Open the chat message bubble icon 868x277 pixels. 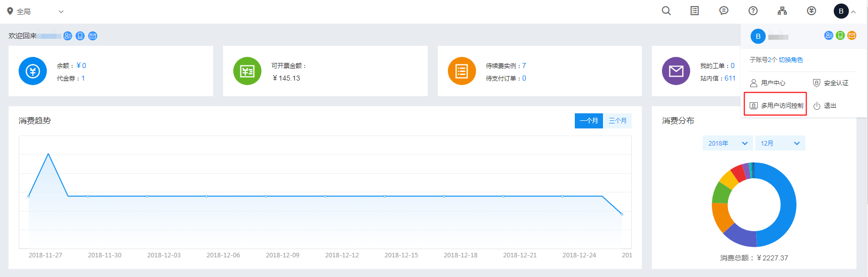point(724,11)
